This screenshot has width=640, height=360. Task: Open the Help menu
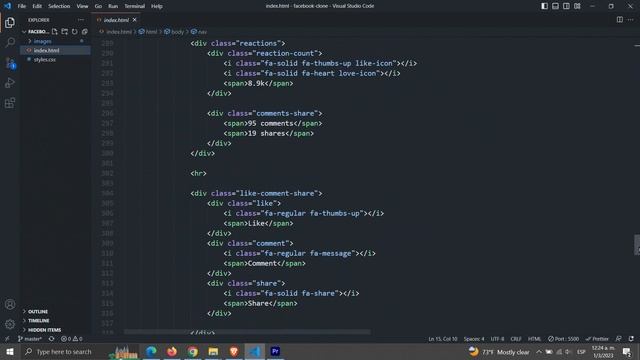click(x=157, y=6)
